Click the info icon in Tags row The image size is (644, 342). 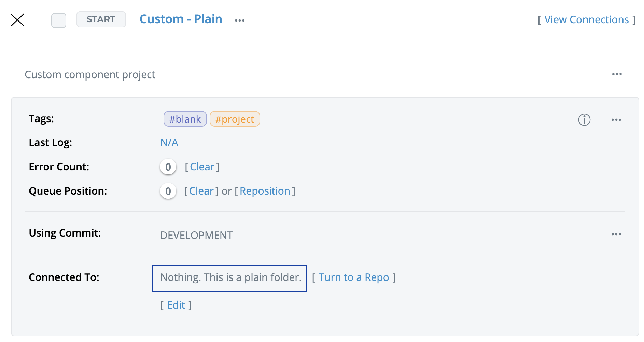[x=584, y=120]
